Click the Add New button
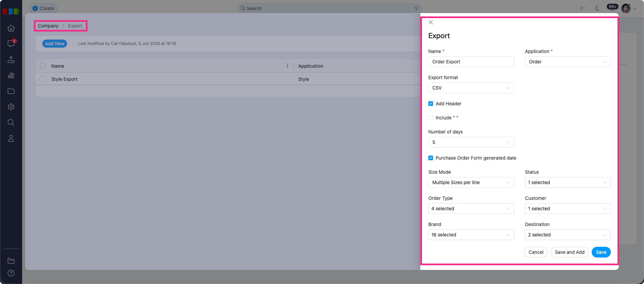Viewport: 644px width, 284px height. point(55,44)
